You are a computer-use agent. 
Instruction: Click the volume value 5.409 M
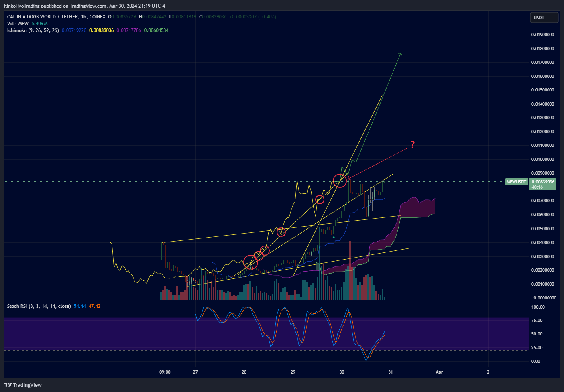click(39, 24)
